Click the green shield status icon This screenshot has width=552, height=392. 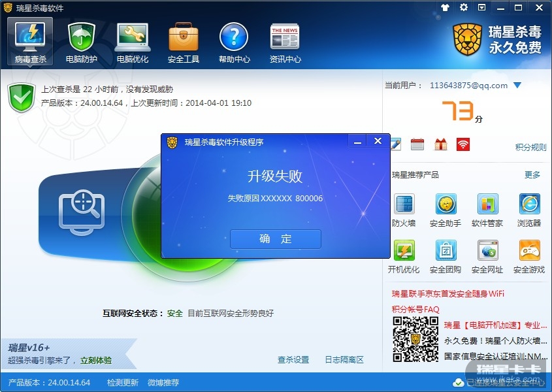[x=22, y=97]
